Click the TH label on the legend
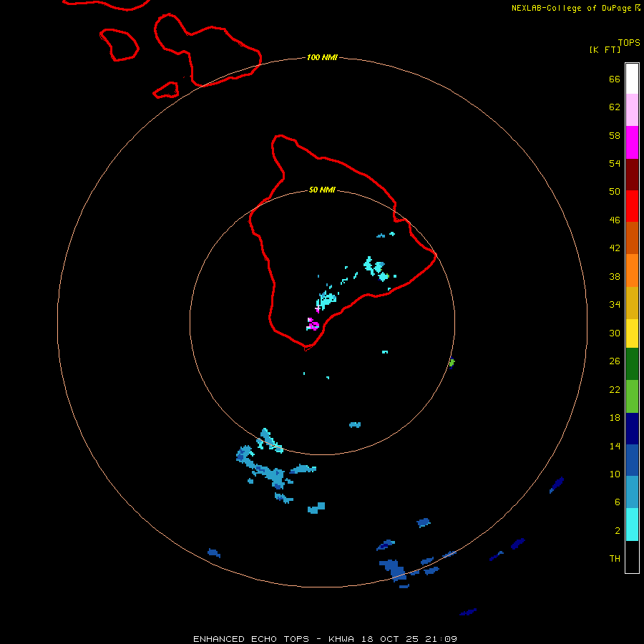 615,558
